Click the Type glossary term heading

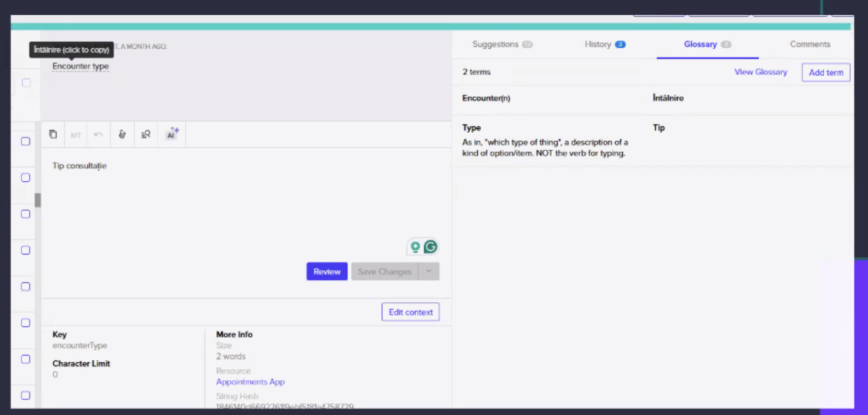(x=471, y=128)
